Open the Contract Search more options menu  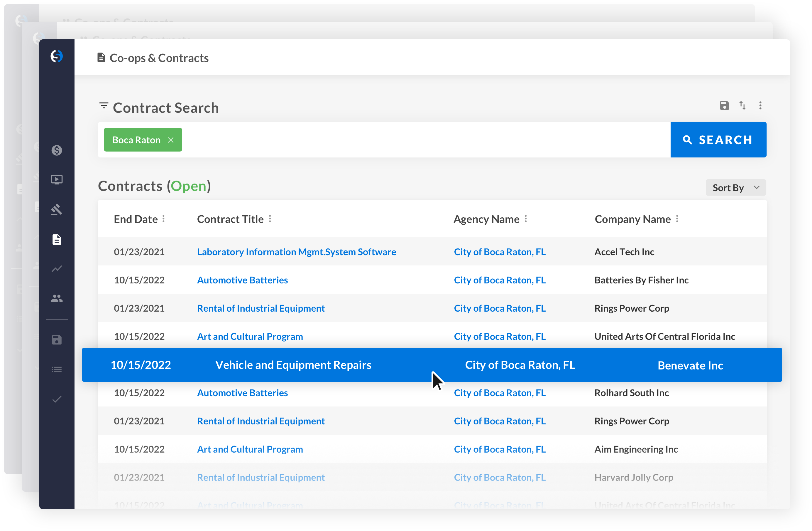click(760, 105)
